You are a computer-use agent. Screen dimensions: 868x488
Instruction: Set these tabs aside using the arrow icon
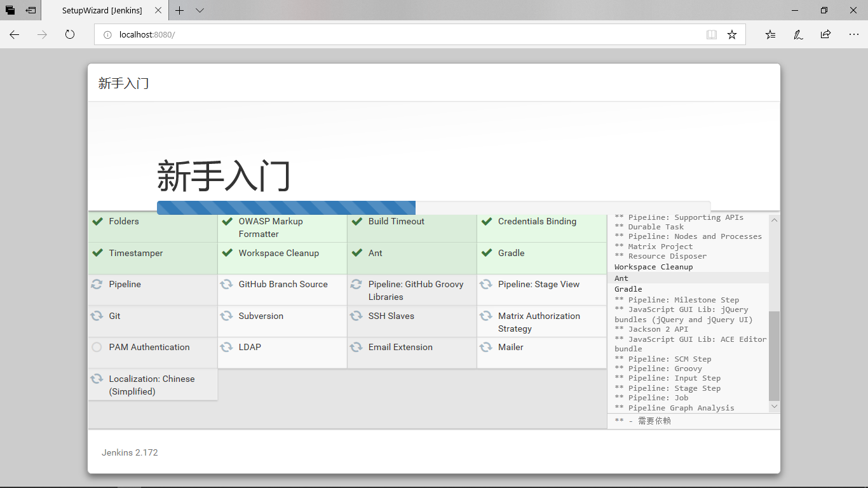[x=31, y=10]
